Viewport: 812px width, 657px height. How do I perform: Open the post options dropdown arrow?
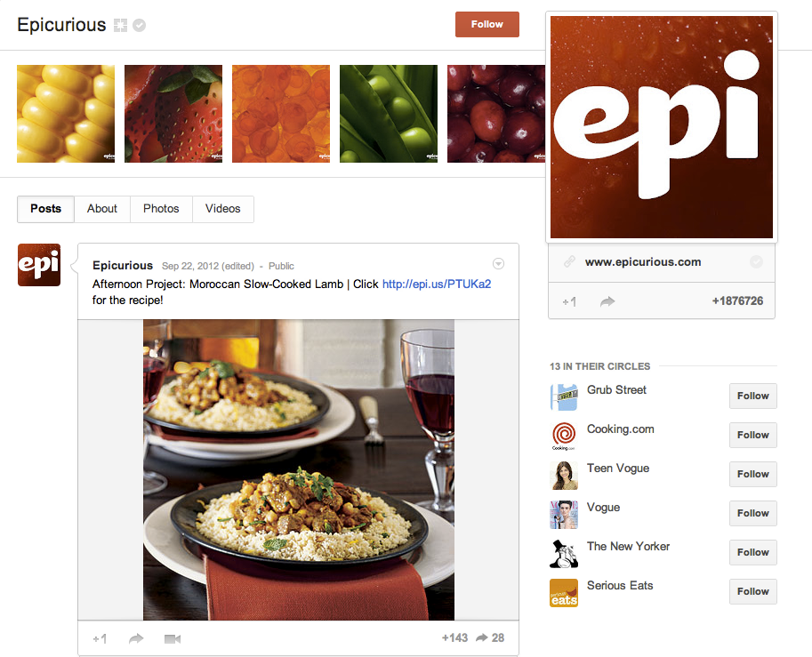coord(498,264)
